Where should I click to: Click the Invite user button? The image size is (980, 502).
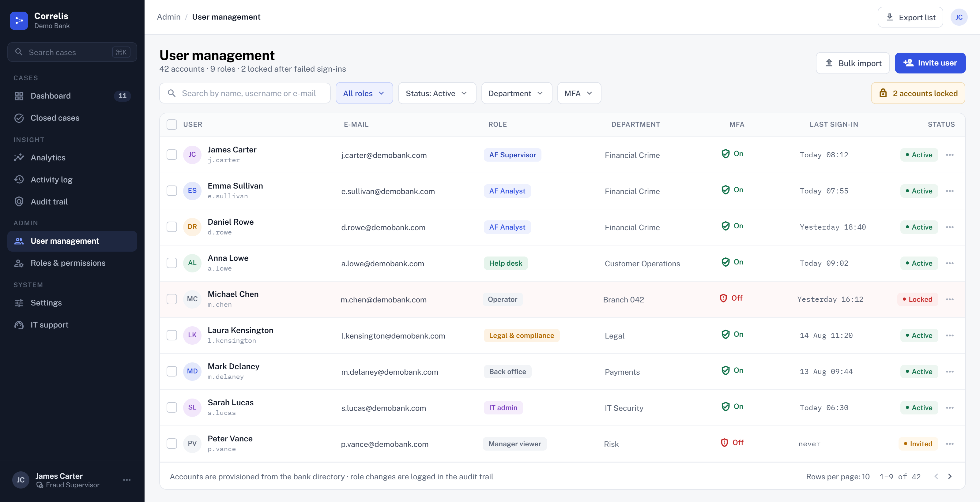(930, 63)
